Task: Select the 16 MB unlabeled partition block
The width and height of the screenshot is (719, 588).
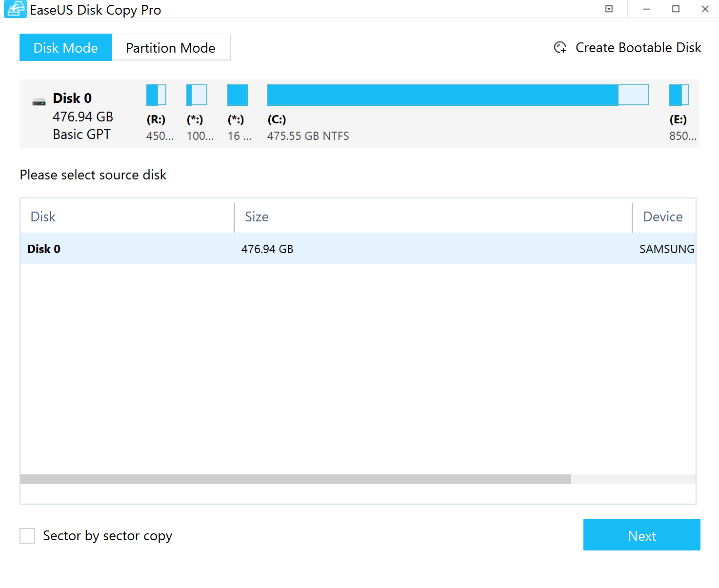Action: (238, 95)
